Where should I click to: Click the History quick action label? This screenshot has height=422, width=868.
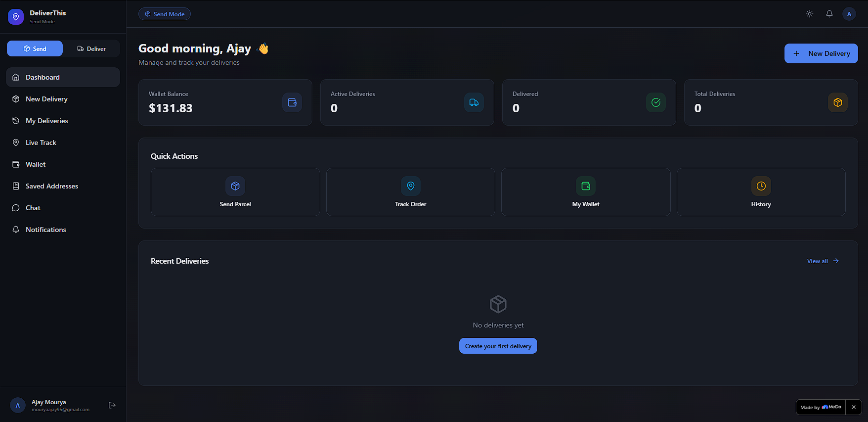click(761, 204)
